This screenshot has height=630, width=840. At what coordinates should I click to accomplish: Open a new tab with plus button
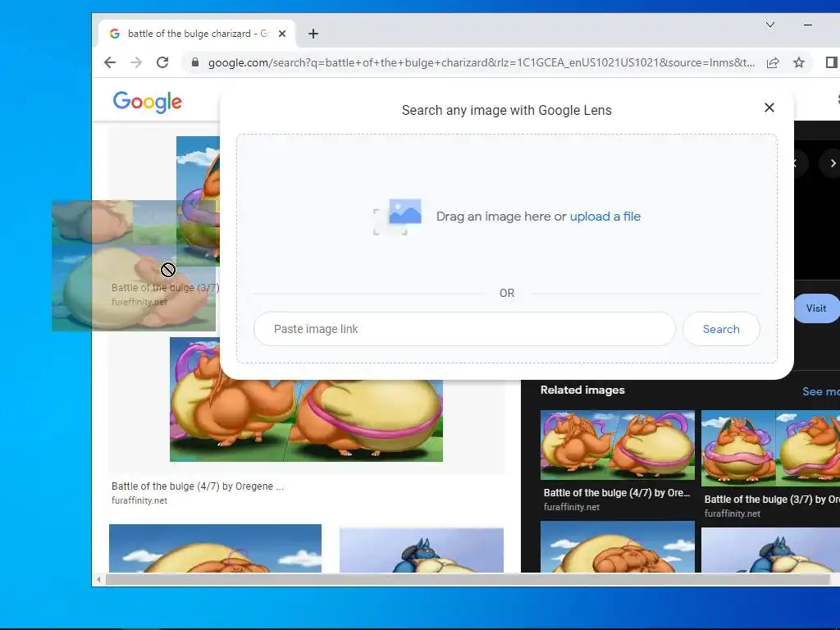[313, 34]
